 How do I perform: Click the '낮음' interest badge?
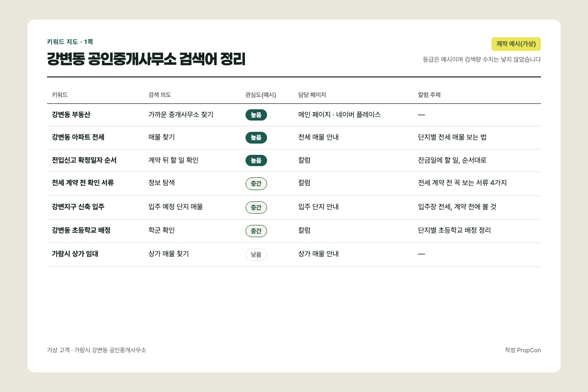point(256,255)
